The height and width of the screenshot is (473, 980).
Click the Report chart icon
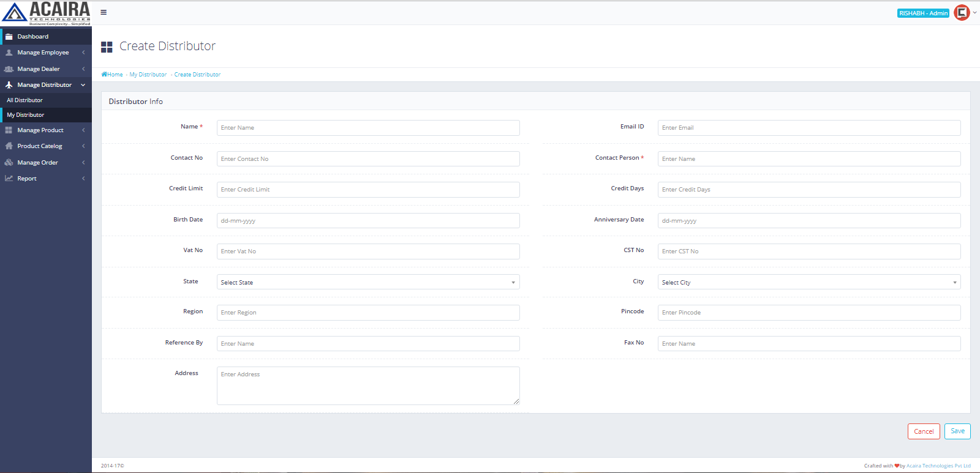click(9, 179)
